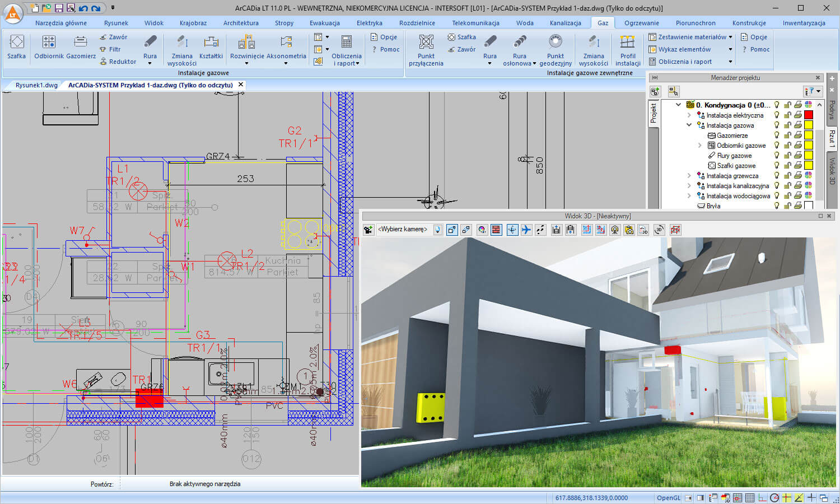Toggle print icon for Instalacja kanalizacyjna

798,185
